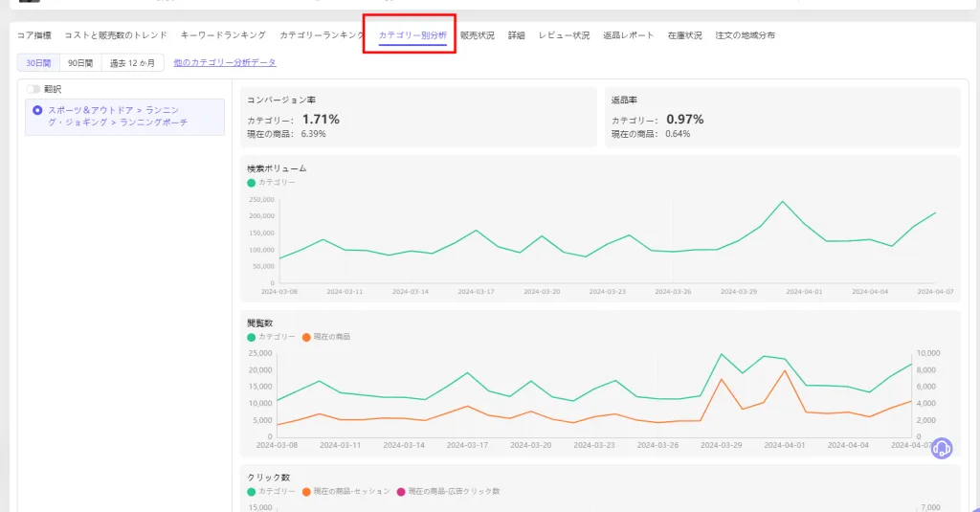Select the カテゴリー別分析 tab
This screenshot has height=512, width=980.
click(412, 35)
